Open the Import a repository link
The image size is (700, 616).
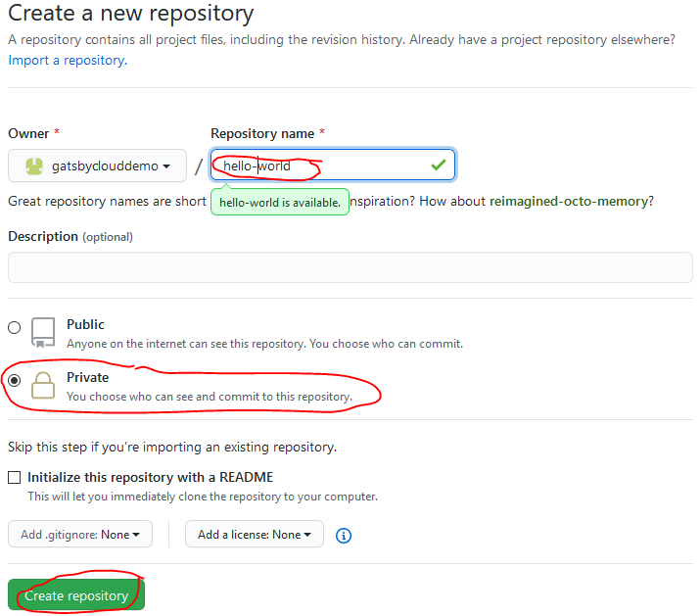pyautogui.click(x=68, y=60)
